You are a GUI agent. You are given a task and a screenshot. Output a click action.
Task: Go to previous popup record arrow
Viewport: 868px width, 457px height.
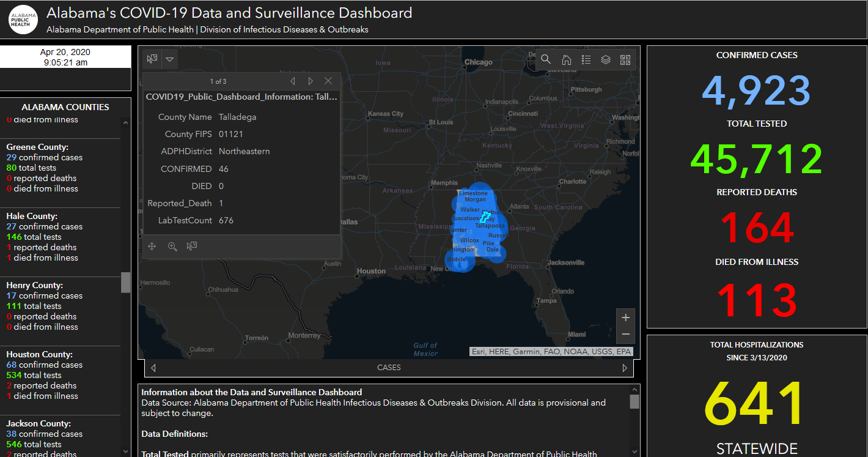292,80
